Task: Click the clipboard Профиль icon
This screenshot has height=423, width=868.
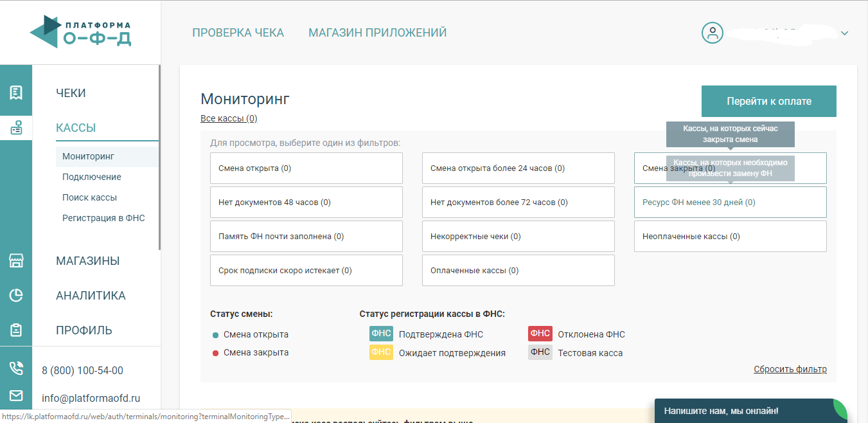Action: point(16,330)
